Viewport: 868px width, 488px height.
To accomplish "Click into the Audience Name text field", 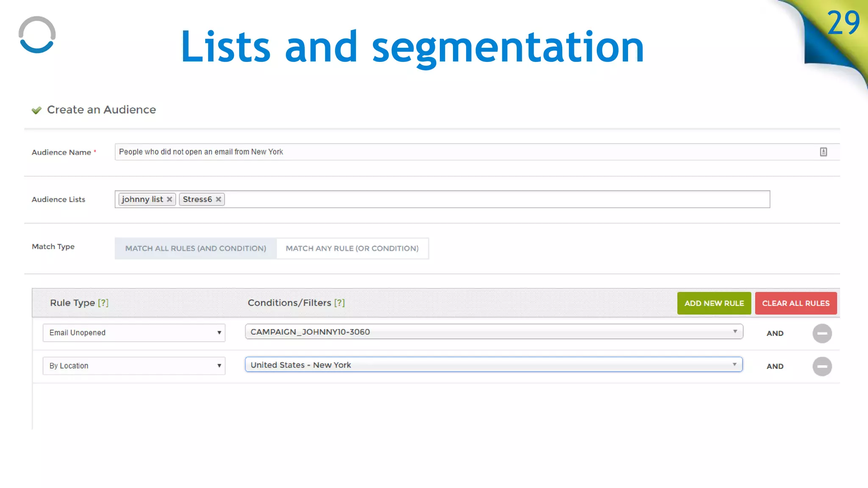I will pos(424,152).
